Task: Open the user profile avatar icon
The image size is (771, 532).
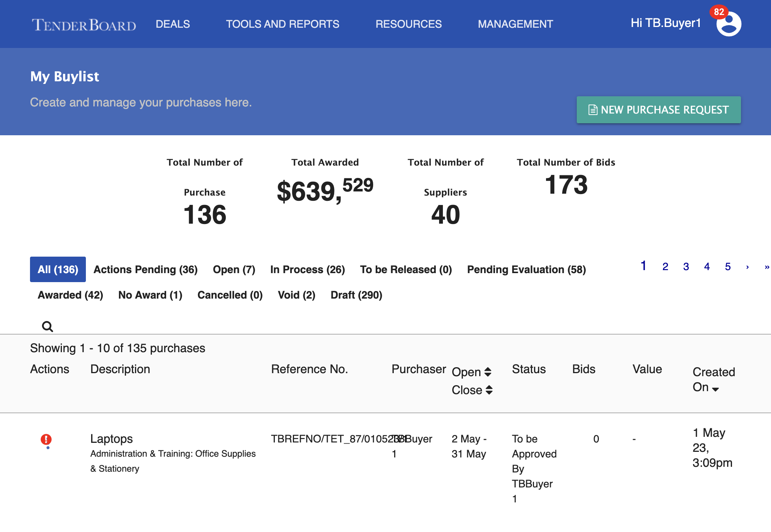Action: point(729,24)
